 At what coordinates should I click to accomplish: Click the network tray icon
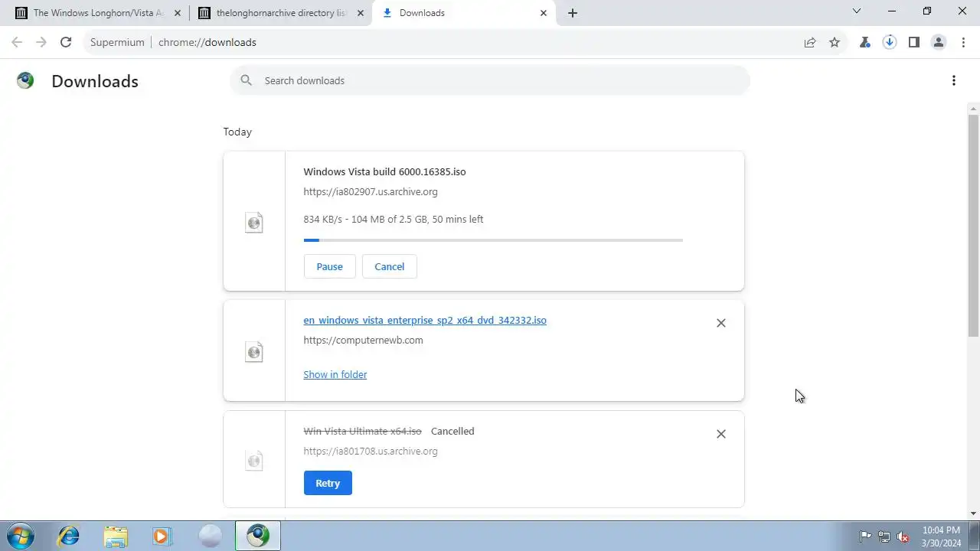[x=884, y=536]
